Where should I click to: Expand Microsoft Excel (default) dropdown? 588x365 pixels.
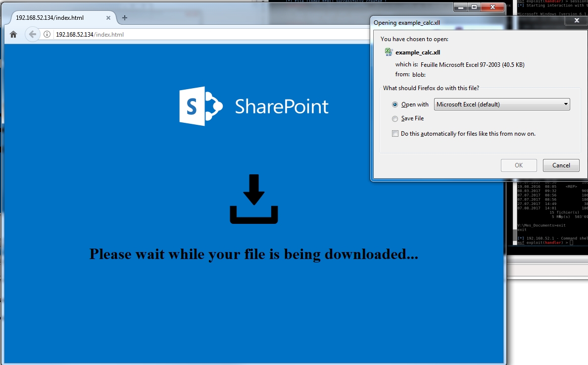502,104
